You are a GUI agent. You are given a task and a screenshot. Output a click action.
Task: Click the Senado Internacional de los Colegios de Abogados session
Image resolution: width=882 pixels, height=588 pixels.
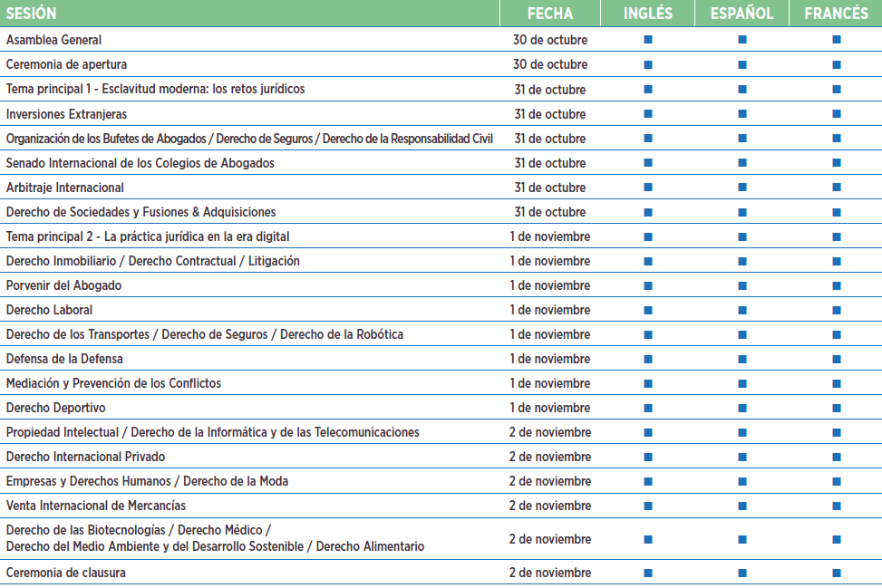[x=140, y=163]
